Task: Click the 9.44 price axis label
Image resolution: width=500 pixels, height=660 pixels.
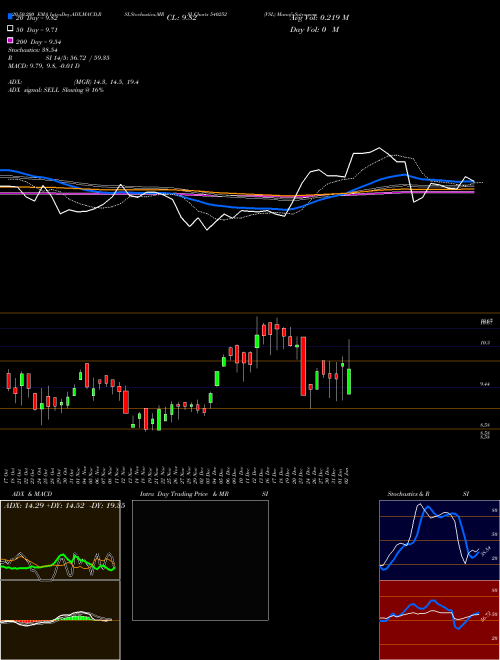Action: tap(485, 384)
